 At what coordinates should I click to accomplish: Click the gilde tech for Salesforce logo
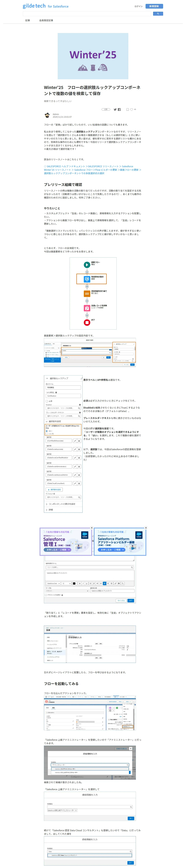(x=46, y=6)
